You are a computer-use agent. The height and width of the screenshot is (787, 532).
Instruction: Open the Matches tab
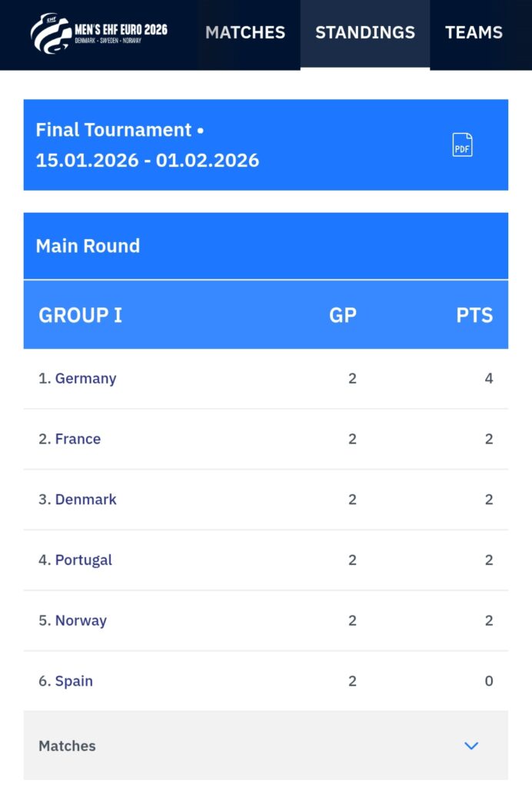click(x=245, y=32)
